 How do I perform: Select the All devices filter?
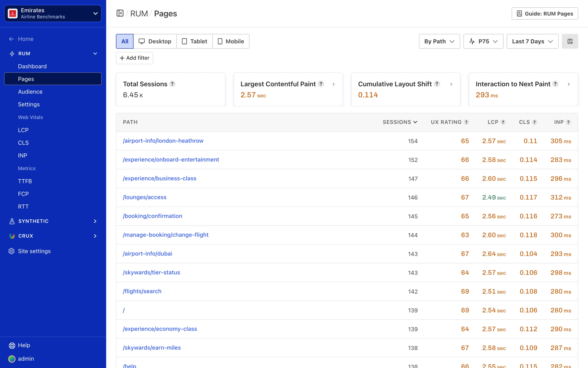pyautogui.click(x=125, y=41)
